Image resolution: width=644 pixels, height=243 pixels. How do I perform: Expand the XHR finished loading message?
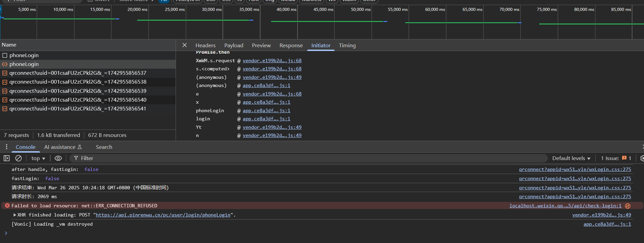tap(15, 215)
